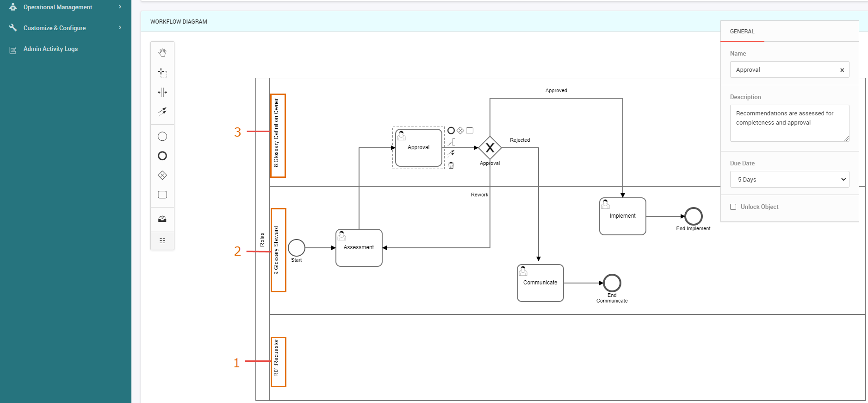
Task: Select the Implement task node
Action: 623,216
